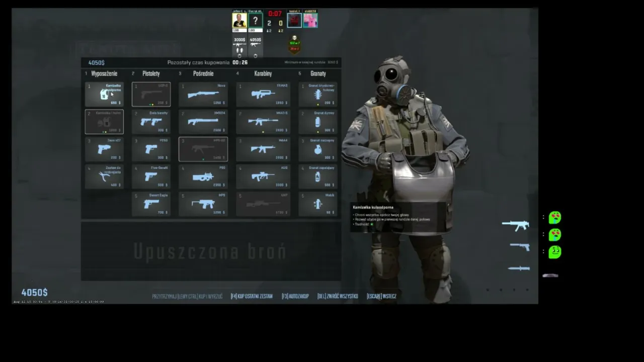Viewport: 644px width, 362px height.
Task: Open the Pośrednie category
Action: (203, 73)
